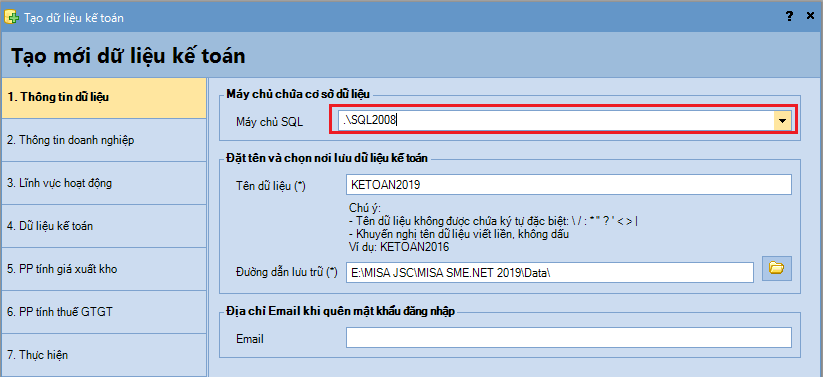Click group title 'Đặt tên và chọn nơi lưu'

point(328,158)
